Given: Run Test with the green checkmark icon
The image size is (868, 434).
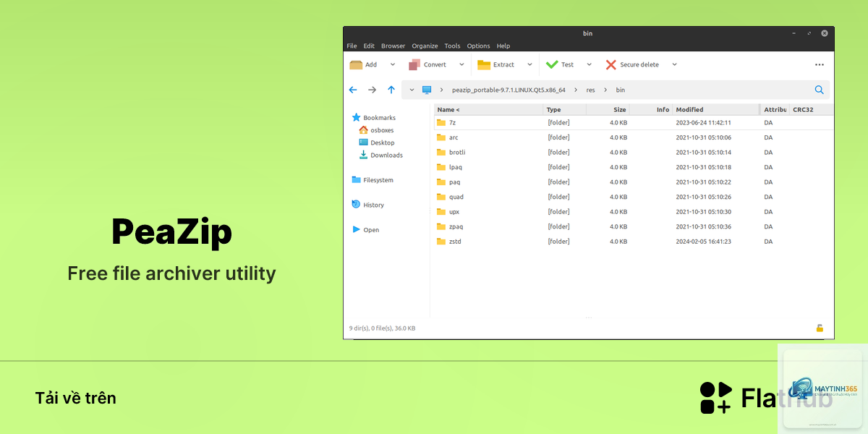Looking at the screenshot, I should [552, 64].
